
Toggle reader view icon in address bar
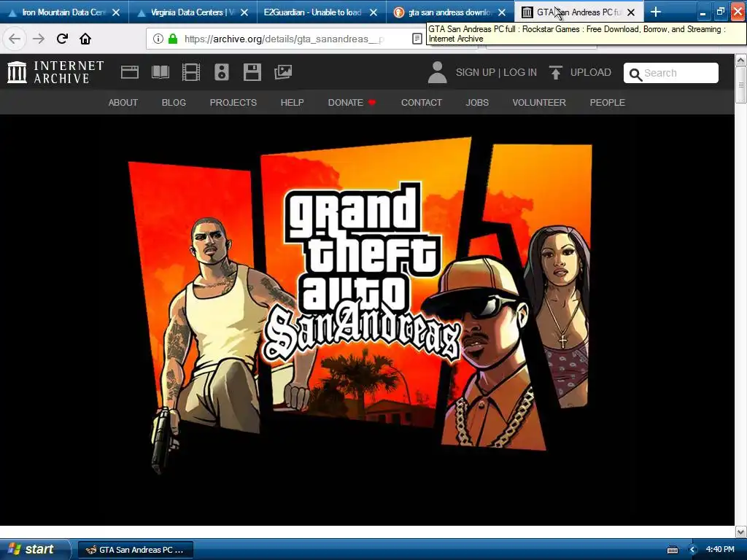tap(417, 39)
